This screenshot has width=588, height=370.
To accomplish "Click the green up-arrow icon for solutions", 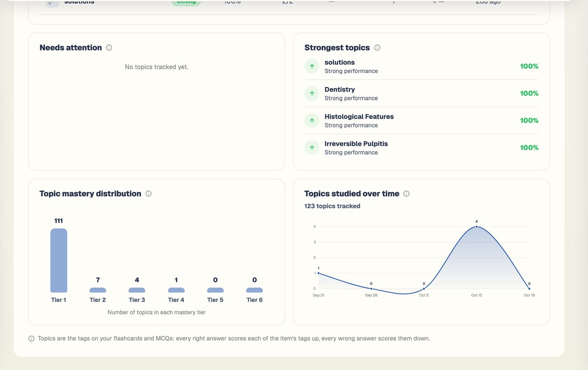I will [312, 67].
